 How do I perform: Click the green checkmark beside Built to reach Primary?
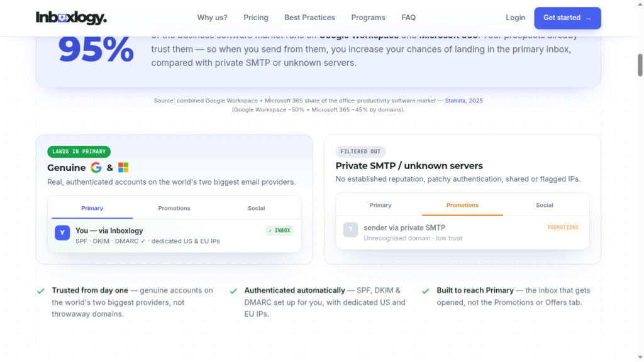click(426, 291)
